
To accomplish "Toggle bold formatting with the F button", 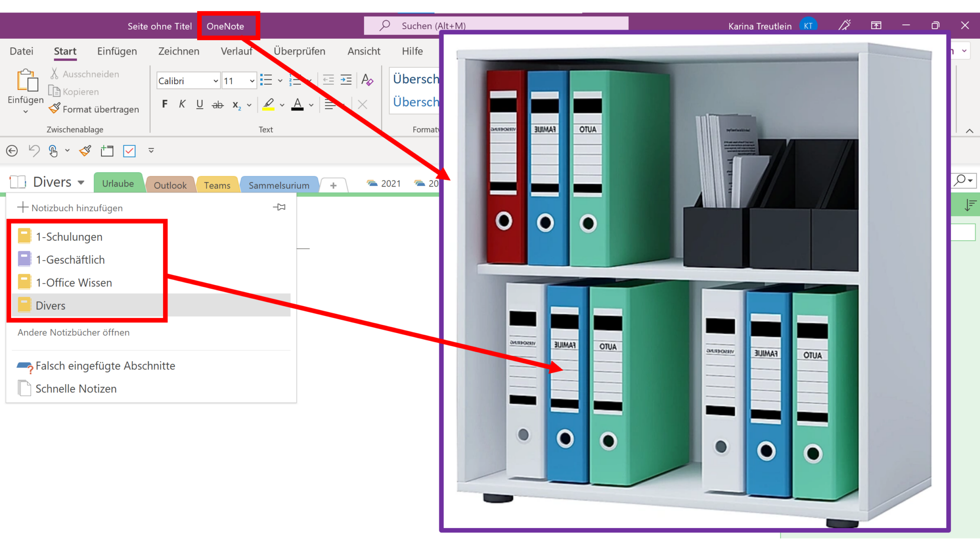I will coord(165,104).
